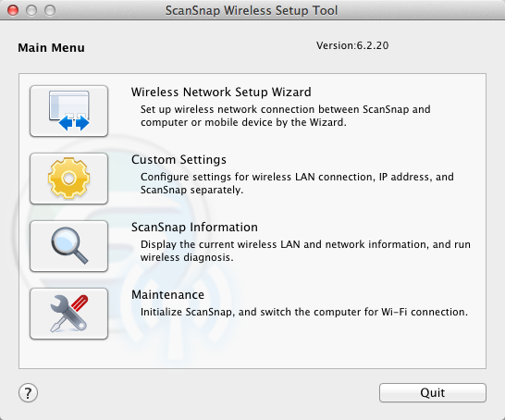Click the "Initialize ScanSnap" description text
The height and width of the screenshot is (420, 505).
click(x=304, y=312)
